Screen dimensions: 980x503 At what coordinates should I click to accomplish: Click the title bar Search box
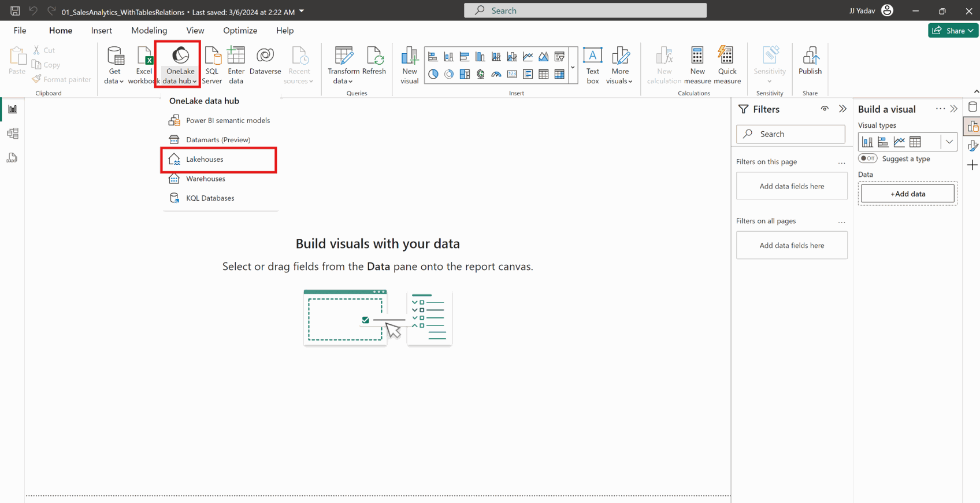click(x=585, y=10)
